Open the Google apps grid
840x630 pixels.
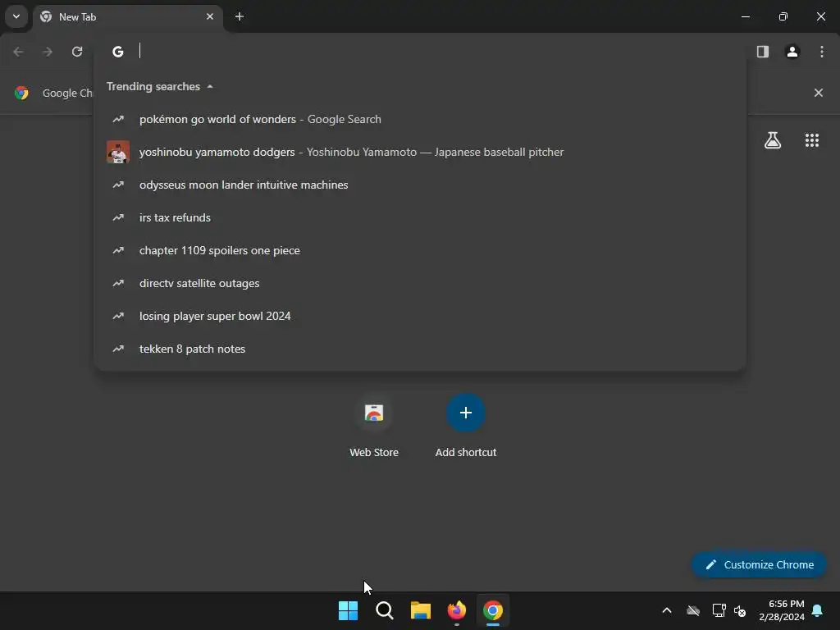pyautogui.click(x=811, y=140)
